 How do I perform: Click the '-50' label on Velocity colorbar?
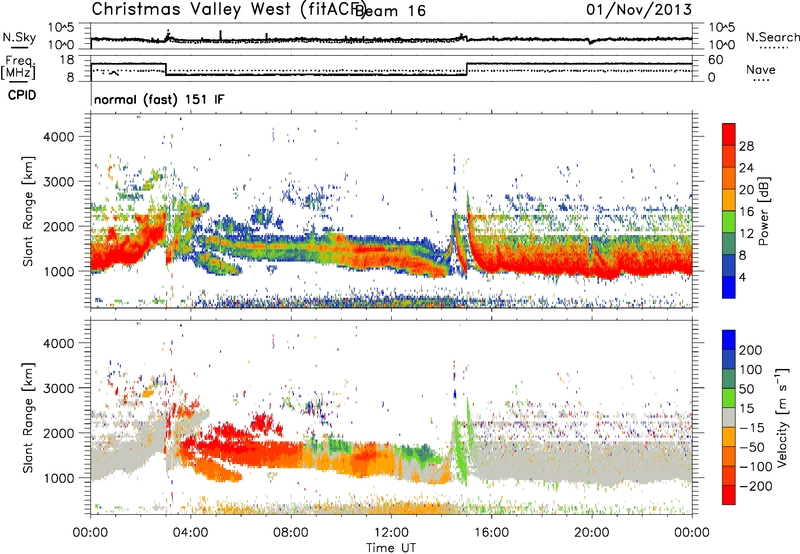(752, 447)
